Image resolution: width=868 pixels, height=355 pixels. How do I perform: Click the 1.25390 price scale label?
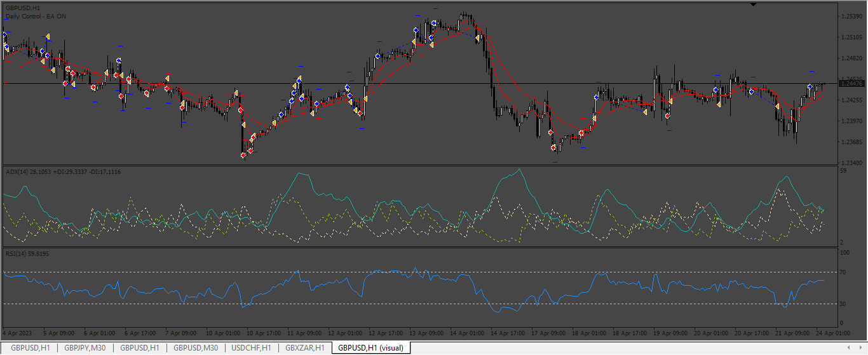click(851, 16)
